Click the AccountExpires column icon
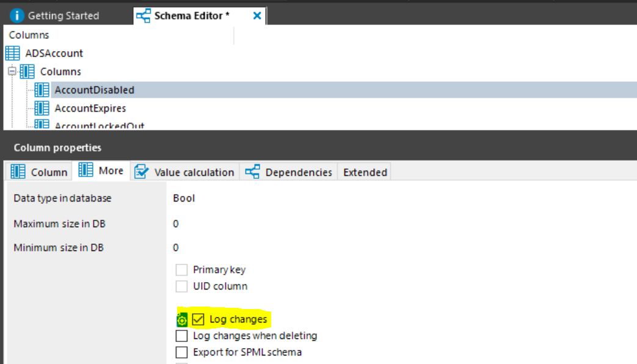Image resolution: width=637 pixels, height=364 pixels. pyautogui.click(x=42, y=108)
